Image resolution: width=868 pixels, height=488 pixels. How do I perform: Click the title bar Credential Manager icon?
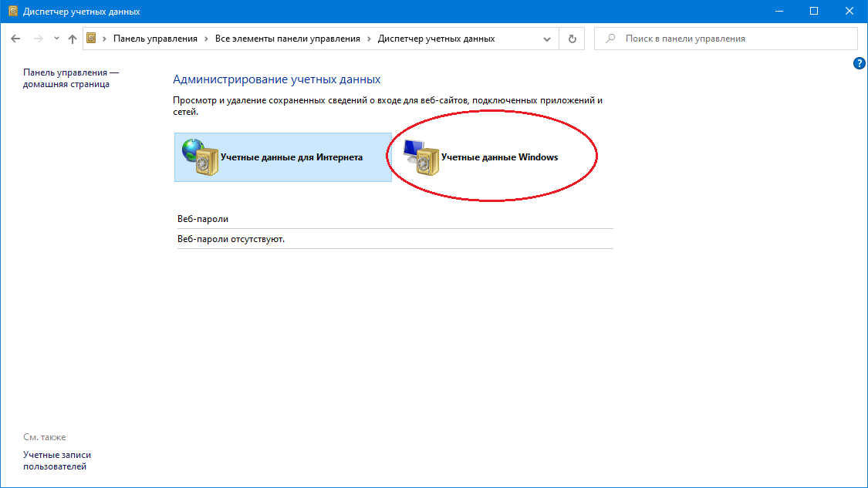click(13, 11)
